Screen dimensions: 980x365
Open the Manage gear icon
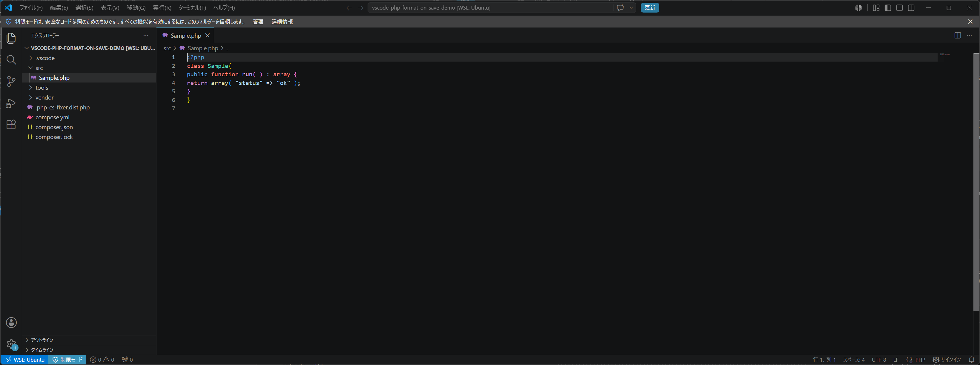tap(11, 344)
